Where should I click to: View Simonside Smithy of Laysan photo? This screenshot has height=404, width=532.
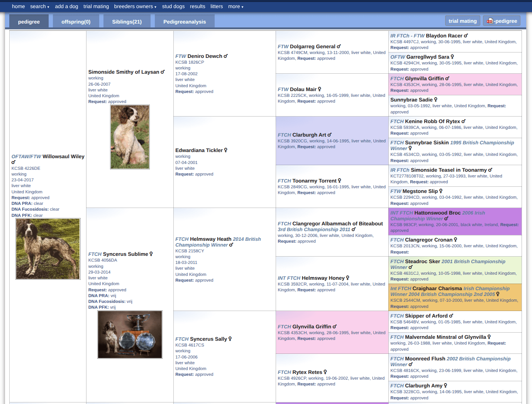coord(130,137)
